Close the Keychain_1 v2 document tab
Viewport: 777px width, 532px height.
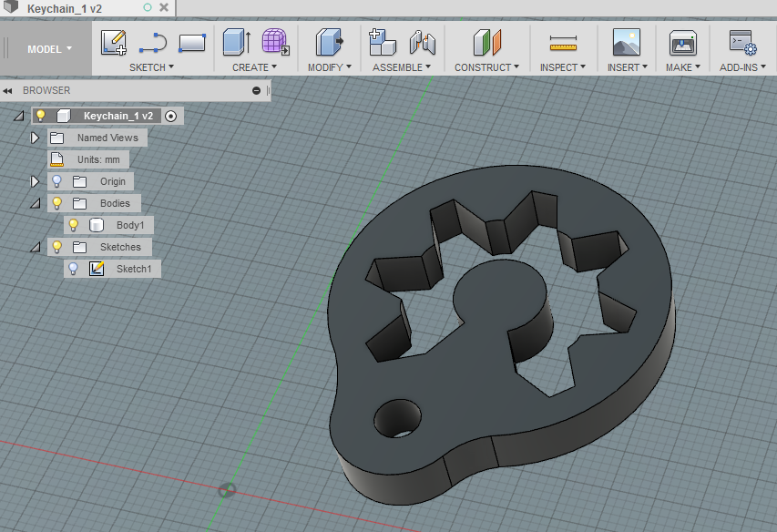click(164, 8)
